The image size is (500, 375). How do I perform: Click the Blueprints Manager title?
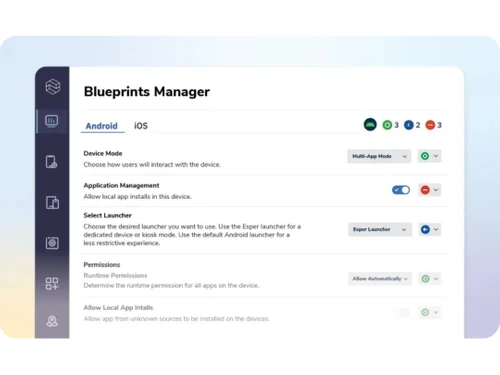(x=147, y=92)
